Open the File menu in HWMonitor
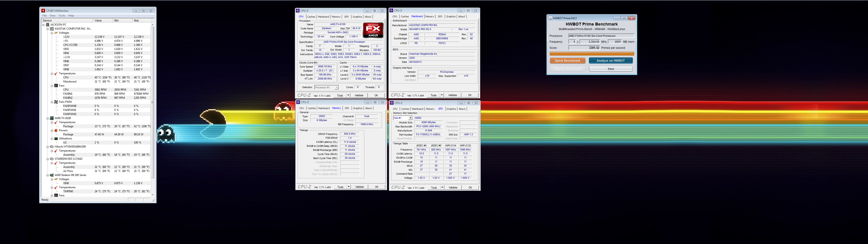The width and height of the screenshot is (868, 244). (x=45, y=16)
